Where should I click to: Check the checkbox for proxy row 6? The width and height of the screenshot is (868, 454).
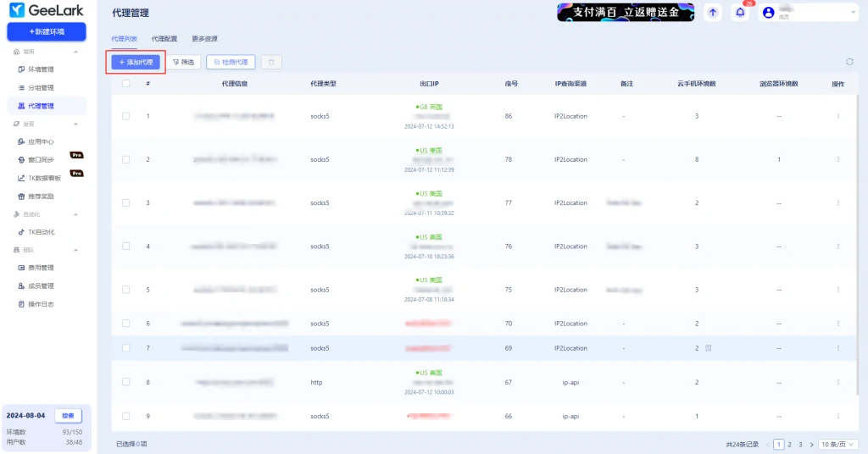pyautogui.click(x=126, y=324)
